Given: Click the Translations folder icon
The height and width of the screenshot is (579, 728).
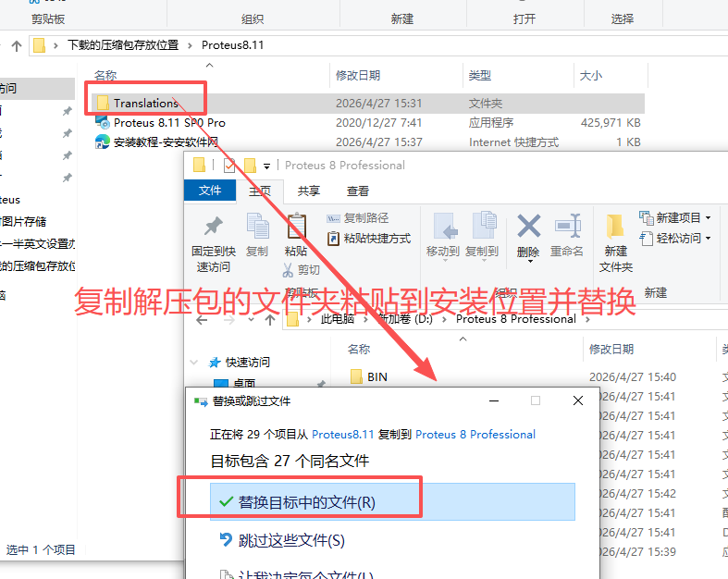Looking at the screenshot, I should click(103, 103).
